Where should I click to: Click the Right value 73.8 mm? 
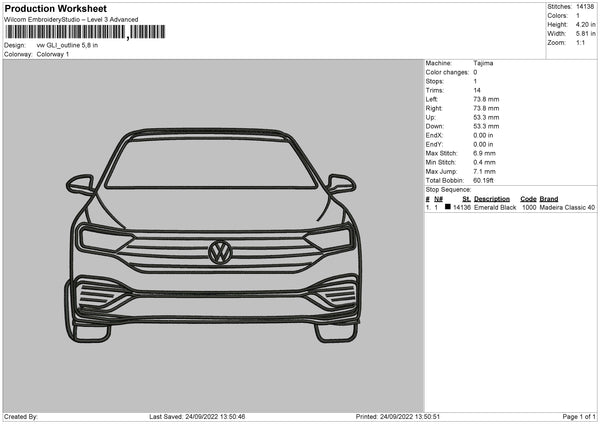(x=486, y=109)
